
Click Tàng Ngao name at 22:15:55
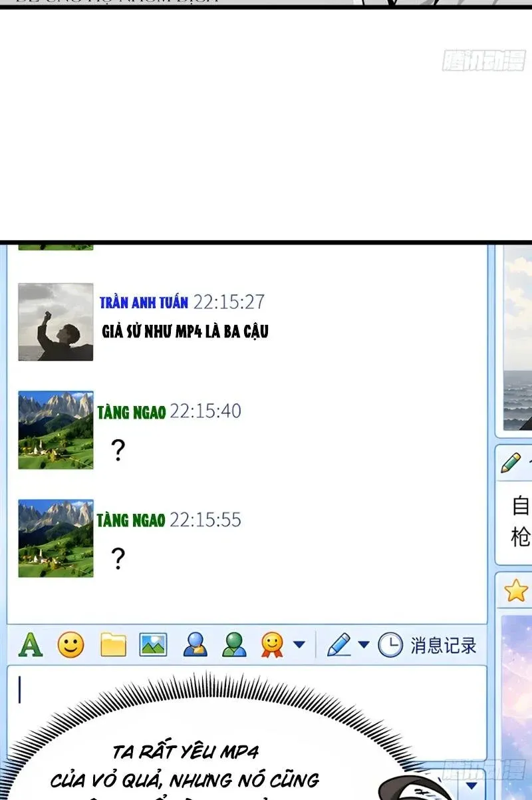click(131, 520)
